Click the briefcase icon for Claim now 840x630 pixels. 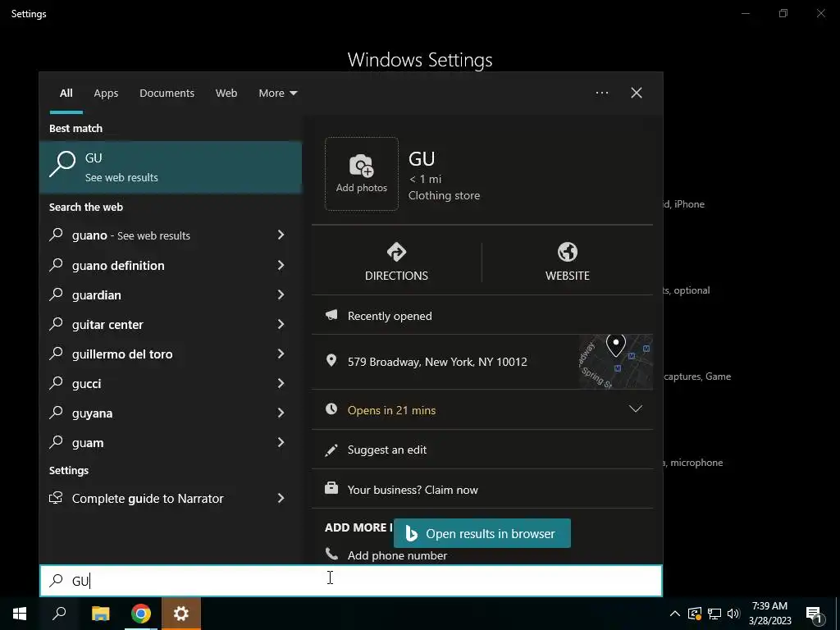[x=331, y=488]
